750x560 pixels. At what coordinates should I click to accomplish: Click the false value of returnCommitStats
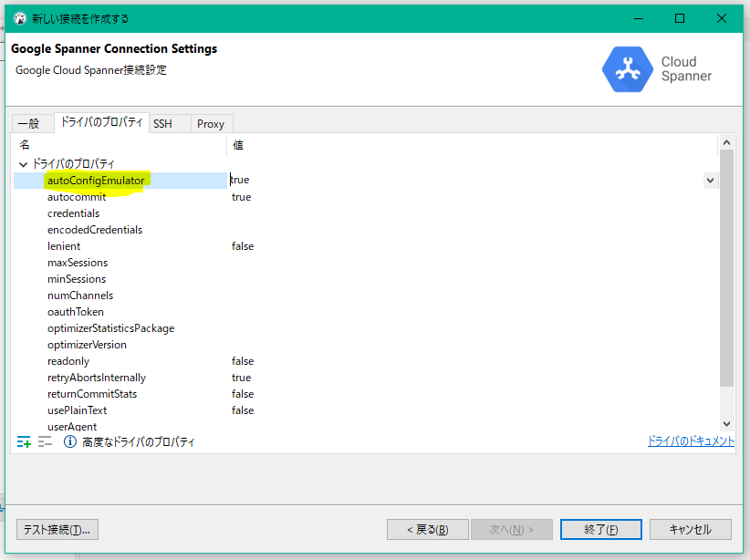coord(243,394)
